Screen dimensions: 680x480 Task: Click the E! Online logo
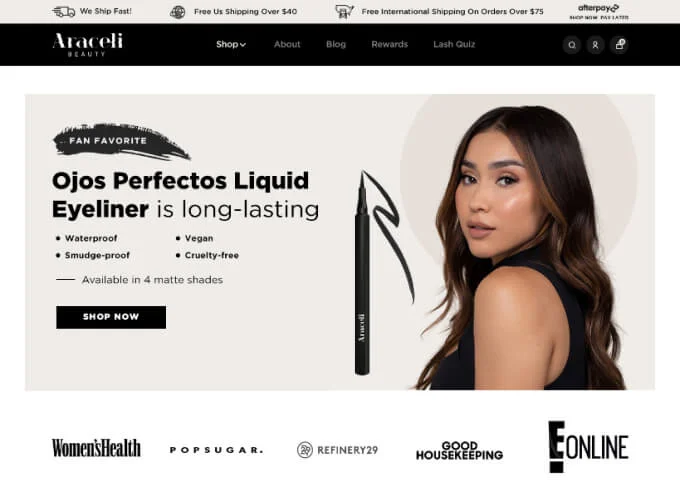click(588, 446)
